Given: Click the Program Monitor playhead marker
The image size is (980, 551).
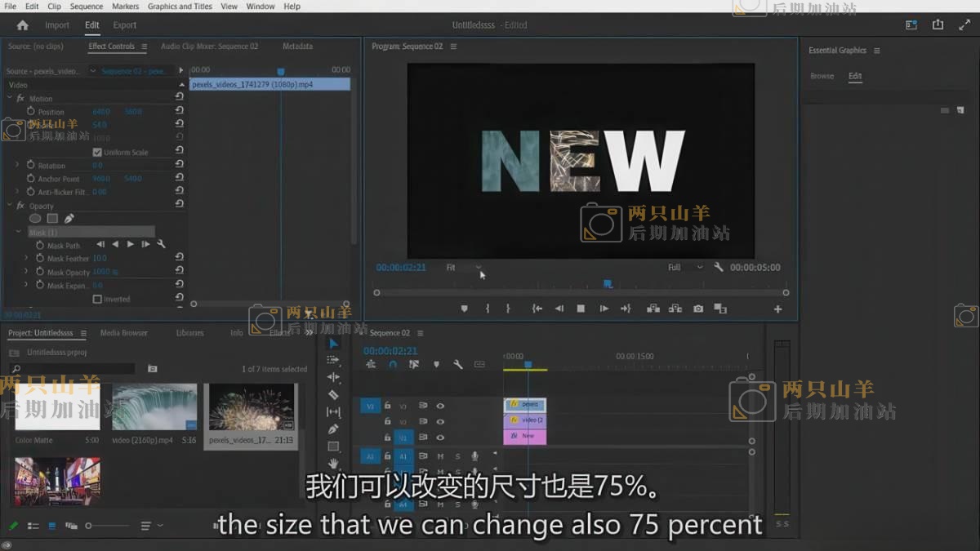Looking at the screenshot, I should (x=608, y=284).
